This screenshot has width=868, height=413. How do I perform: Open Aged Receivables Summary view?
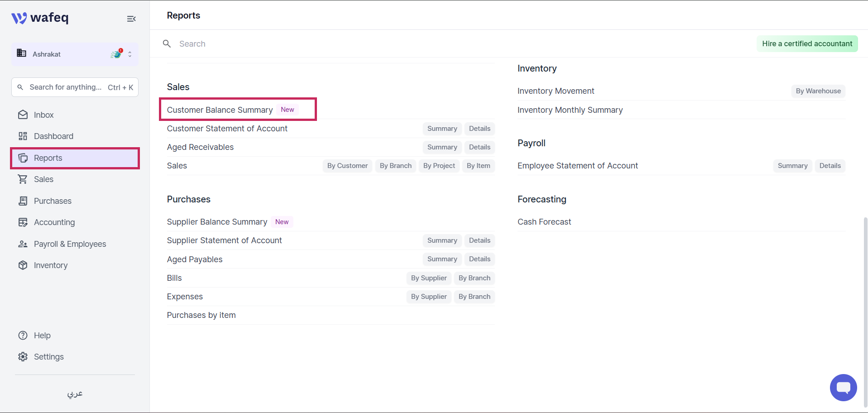pos(442,147)
